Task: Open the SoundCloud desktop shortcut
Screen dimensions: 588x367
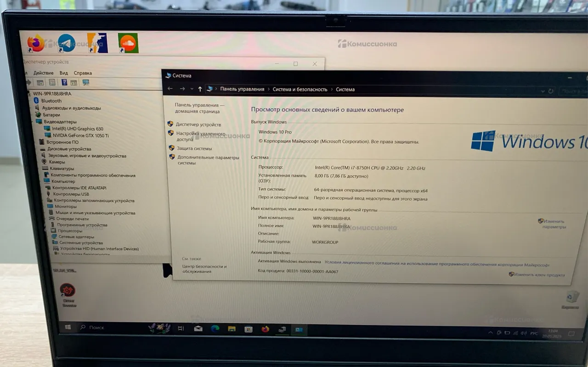Action: [128, 43]
